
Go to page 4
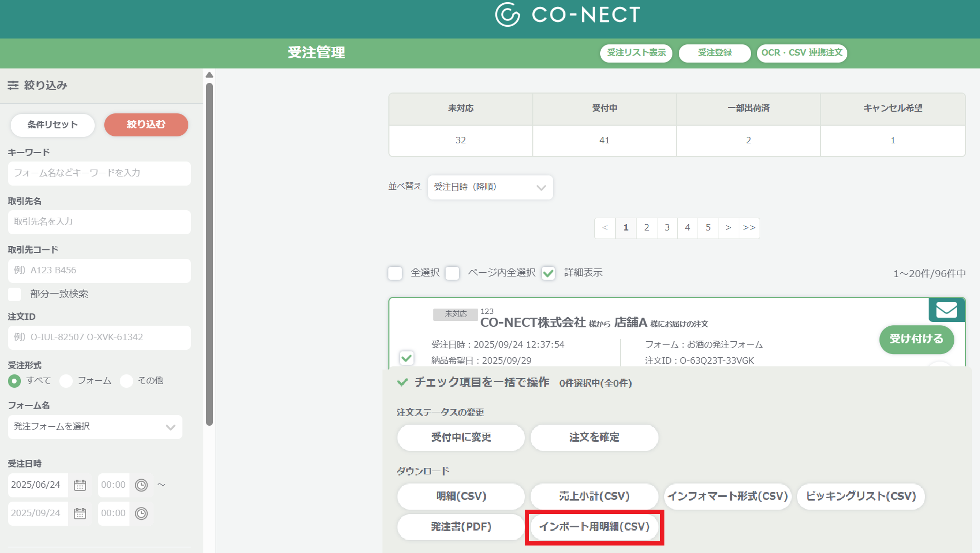click(687, 228)
